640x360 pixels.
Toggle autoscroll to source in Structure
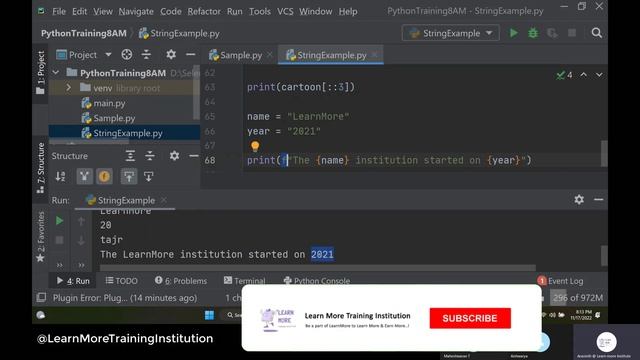click(x=129, y=176)
